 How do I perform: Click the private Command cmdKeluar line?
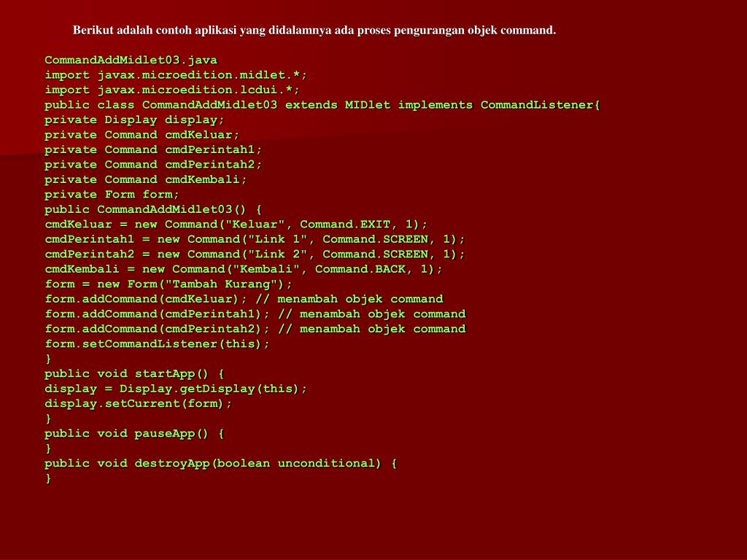pos(142,135)
